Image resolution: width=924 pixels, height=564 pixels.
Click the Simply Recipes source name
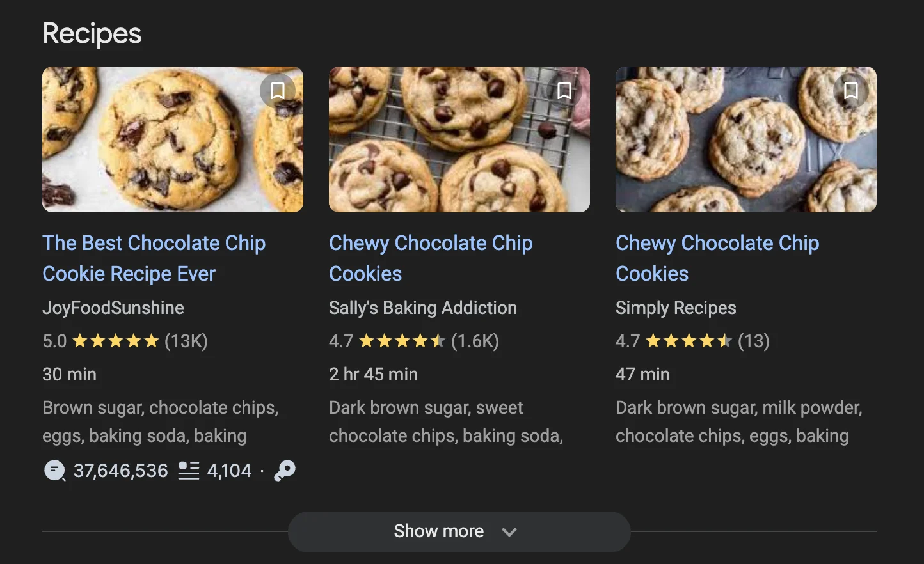[x=676, y=308]
